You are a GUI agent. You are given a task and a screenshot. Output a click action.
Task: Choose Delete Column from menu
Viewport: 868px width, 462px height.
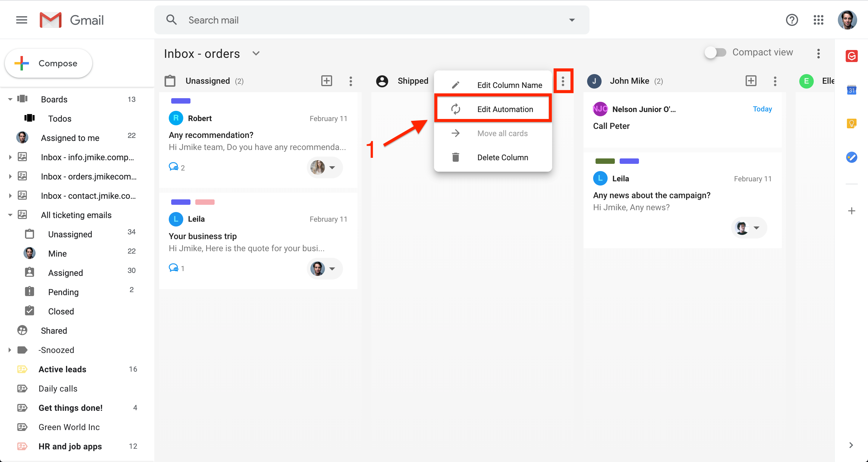(x=493, y=157)
